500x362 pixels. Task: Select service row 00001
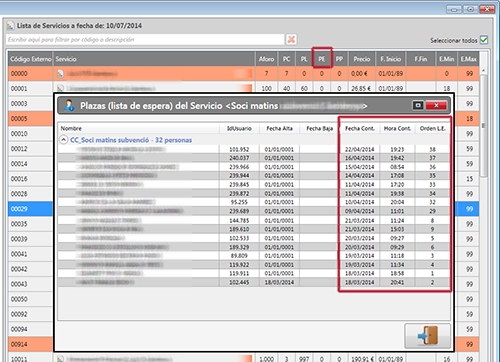243,88
